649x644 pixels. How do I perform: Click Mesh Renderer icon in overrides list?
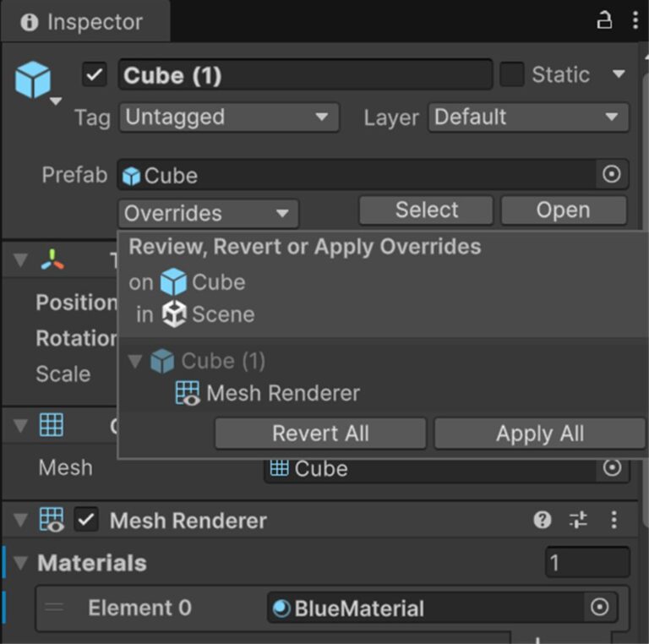(x=188, y=393)
